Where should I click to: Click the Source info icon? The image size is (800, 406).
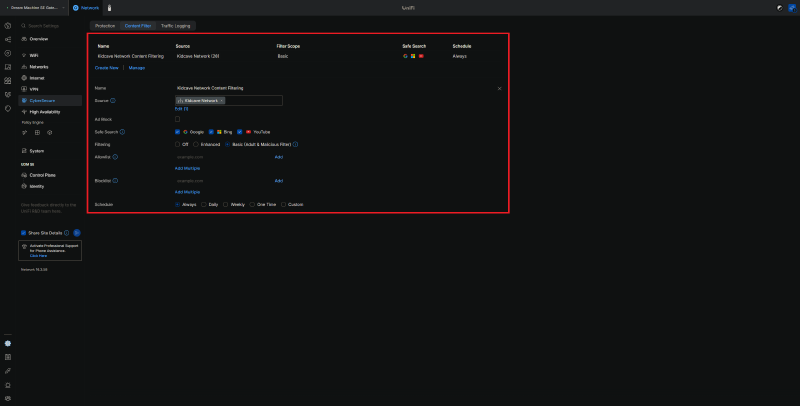113,100
